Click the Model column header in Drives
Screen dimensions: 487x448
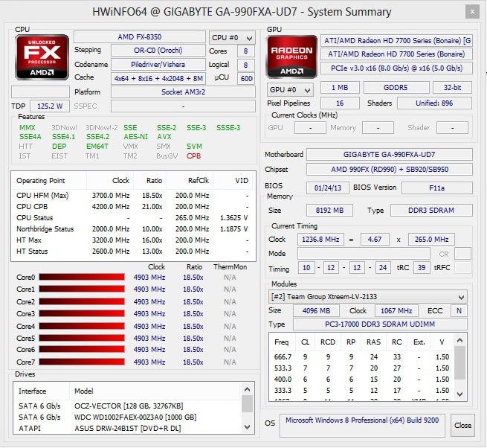click(155, 391)
